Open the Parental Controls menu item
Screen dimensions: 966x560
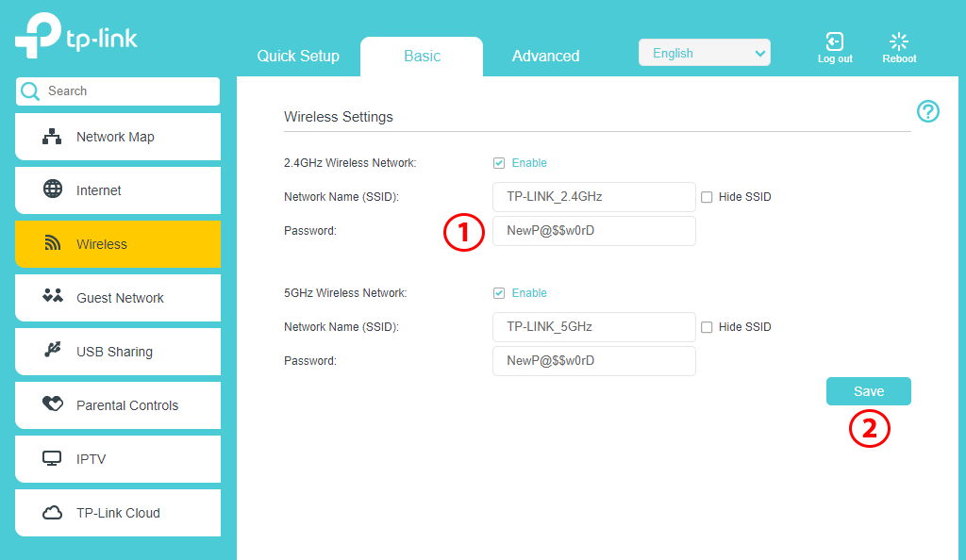(118, 405)
